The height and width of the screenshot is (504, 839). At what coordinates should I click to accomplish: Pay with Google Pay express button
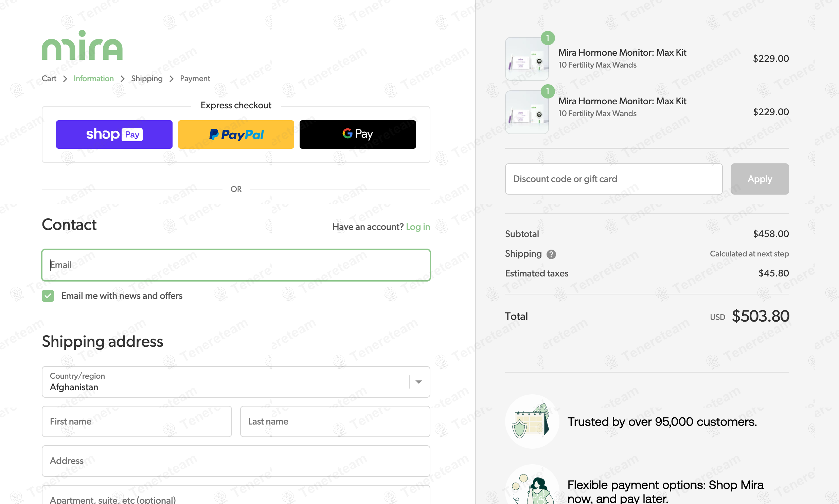pyautogui.click(x=358, y=134)
